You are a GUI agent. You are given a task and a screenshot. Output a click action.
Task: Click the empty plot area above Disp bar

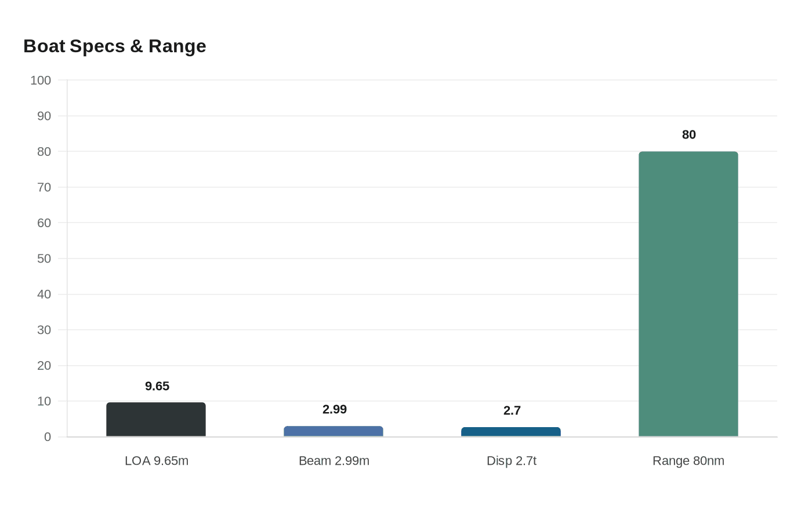click(511, 261)
